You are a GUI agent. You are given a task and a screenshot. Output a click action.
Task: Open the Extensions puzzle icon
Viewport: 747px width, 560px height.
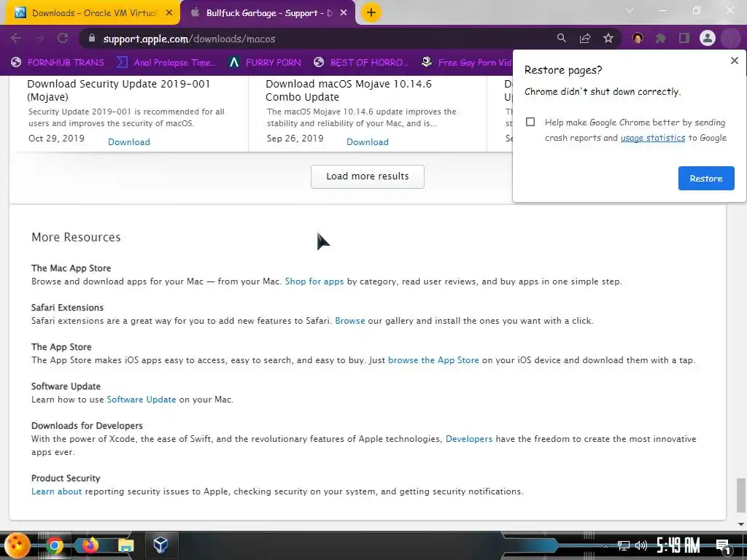point(661,38)
